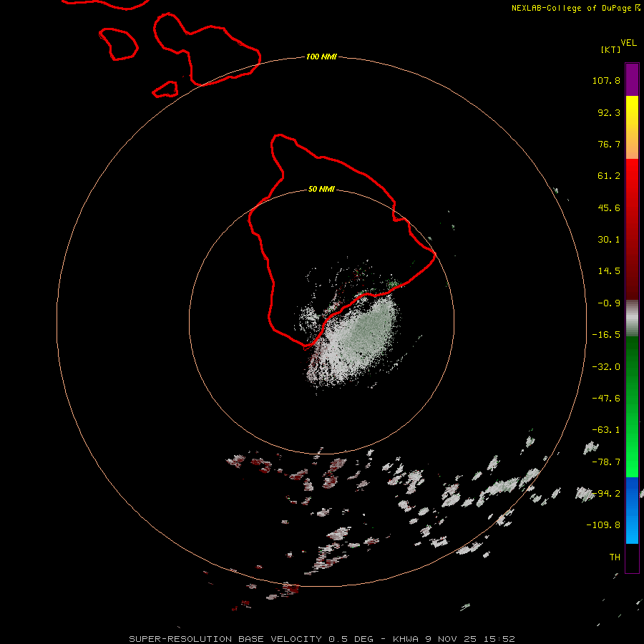Click the 100 NMI range ring label
This screenshot has width=644, height=644.
pos(321,57)
